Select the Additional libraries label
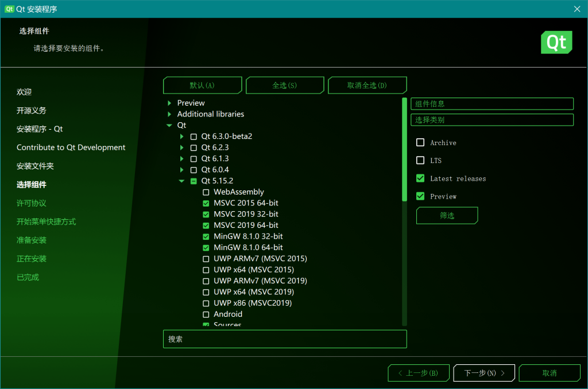The width and height of the screenshot is (588, 389). tap(211, 114)
